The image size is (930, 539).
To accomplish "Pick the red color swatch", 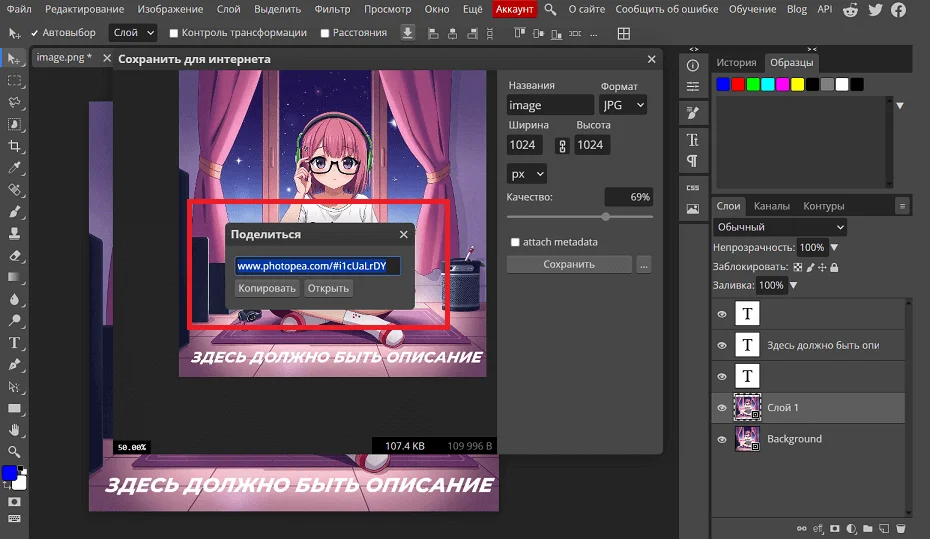I will coord(738,85).
